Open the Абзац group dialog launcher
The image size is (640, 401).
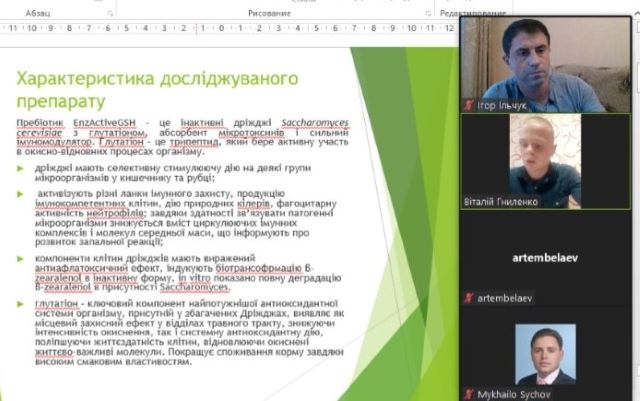point(110,13)
